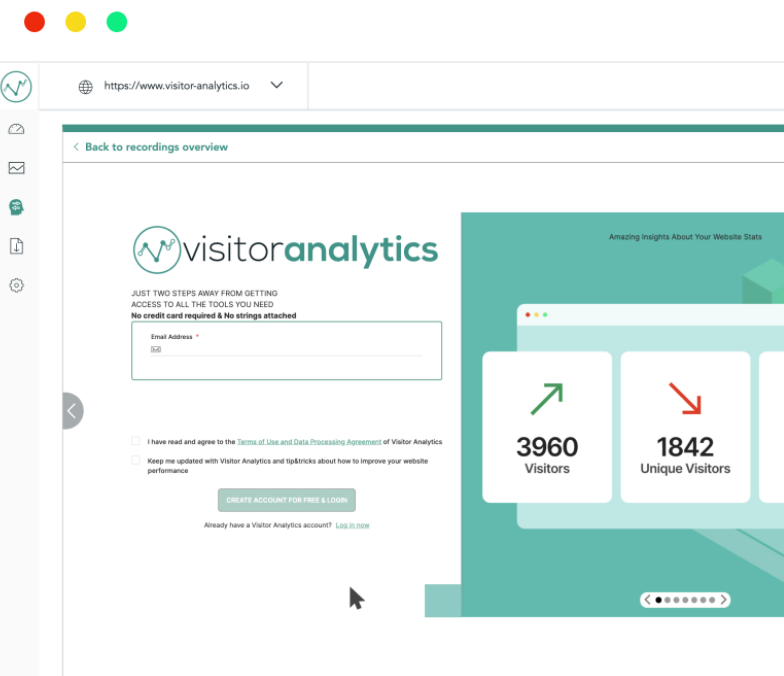
Task: Click the green upward trend arrow
Action: (x=547, y=398)
